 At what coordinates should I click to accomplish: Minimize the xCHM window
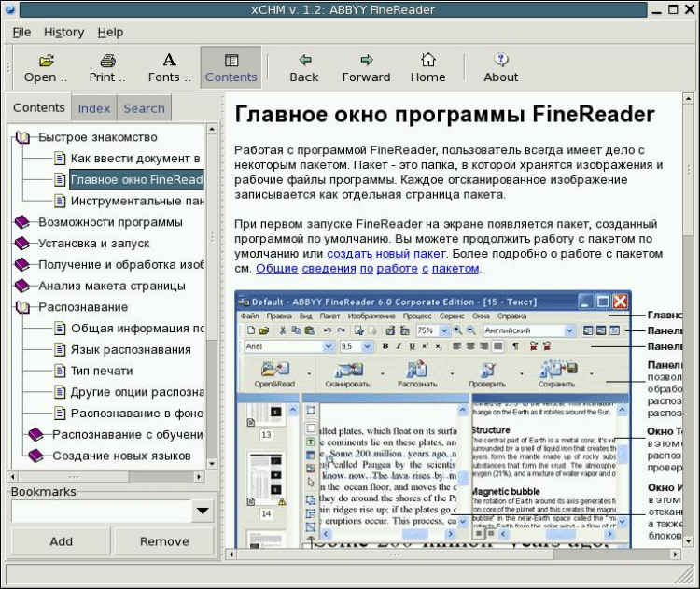(x=656, y=10)
